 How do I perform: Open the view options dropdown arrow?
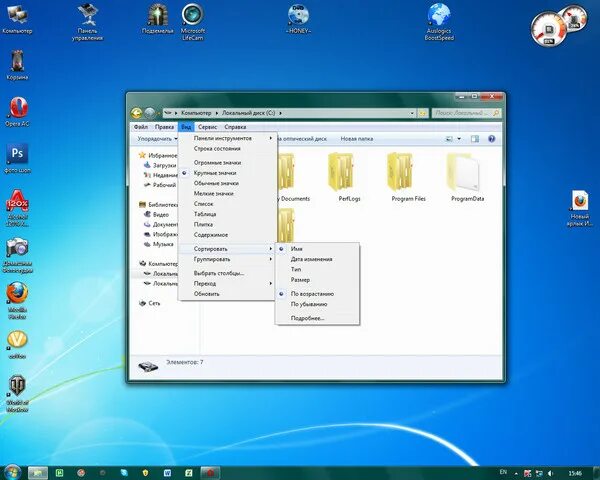pos(459,139)
